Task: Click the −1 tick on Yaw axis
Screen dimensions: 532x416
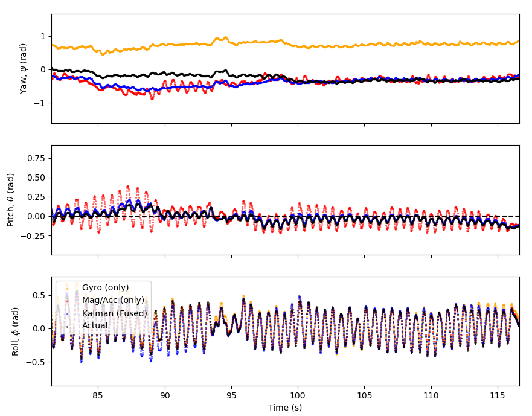Action: pos(40,103)
